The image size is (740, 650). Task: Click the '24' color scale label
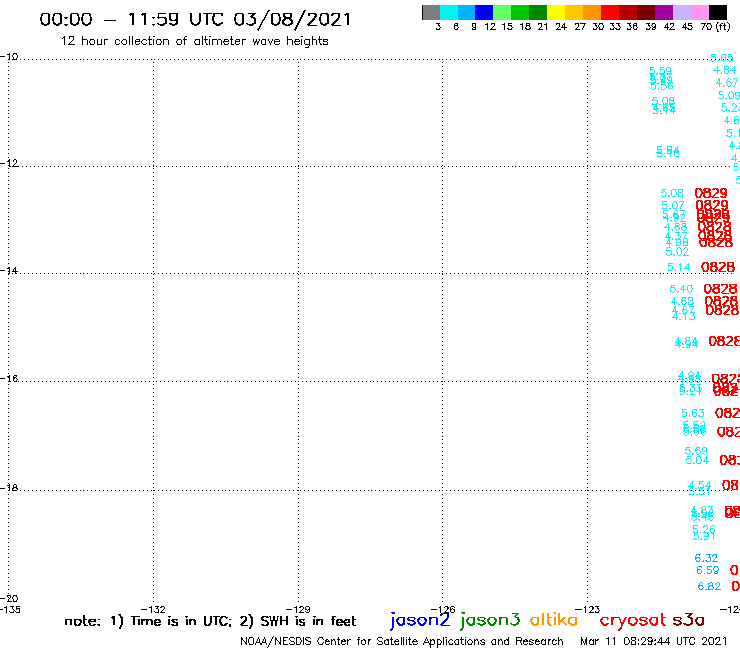pos(561,26)
